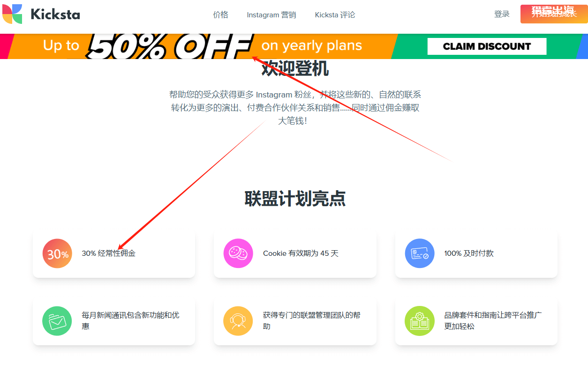Click the '获得专门的联盟管理团队的帮助' text
Screen dimensions: 588x387
tap(312, 321)
